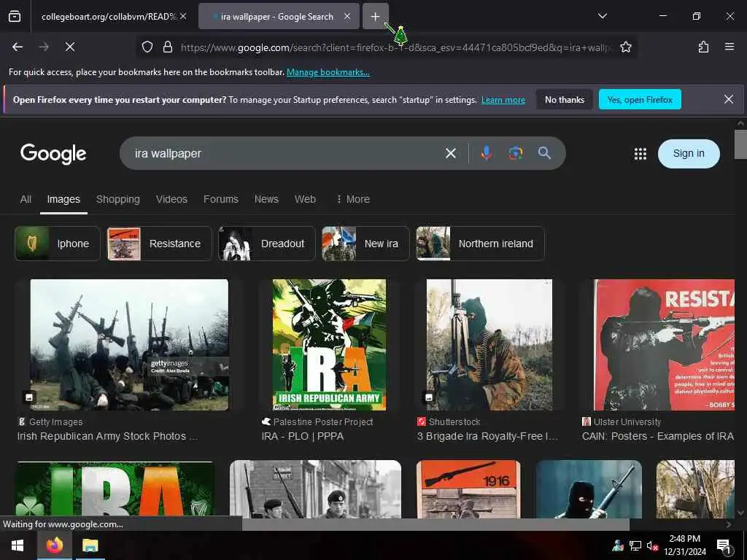The height and width of the screenshot is (560, 747).
Task: Go back to previous page
Action: pos(18,47)
